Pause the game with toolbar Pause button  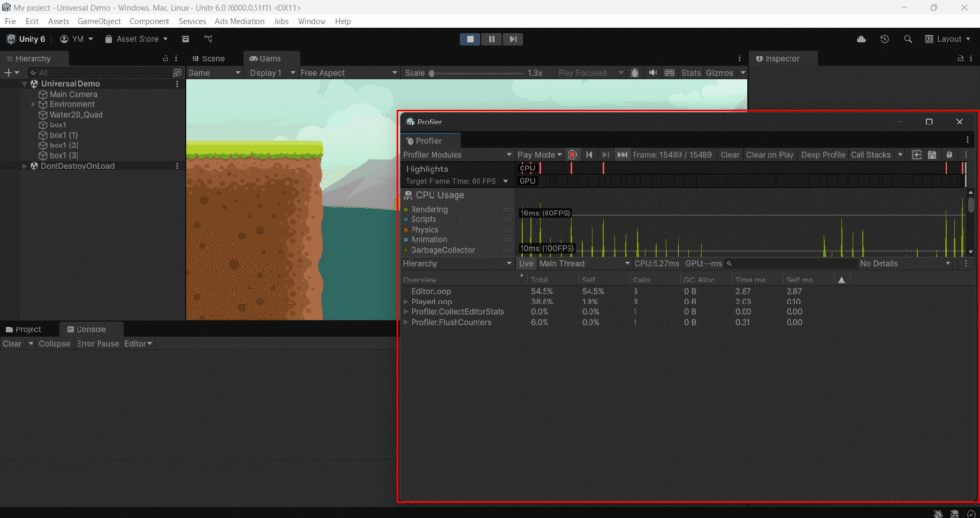pos(491,39)
